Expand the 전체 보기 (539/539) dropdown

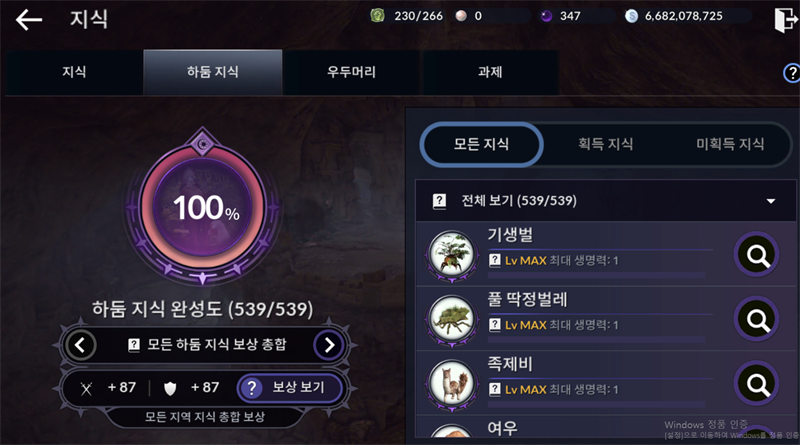click(606, 201)
